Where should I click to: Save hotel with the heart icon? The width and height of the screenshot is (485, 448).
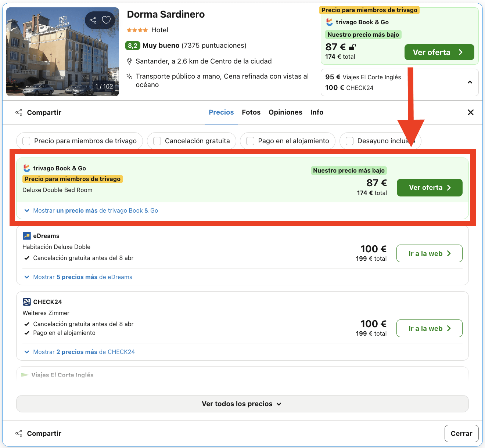click(106, 20)
